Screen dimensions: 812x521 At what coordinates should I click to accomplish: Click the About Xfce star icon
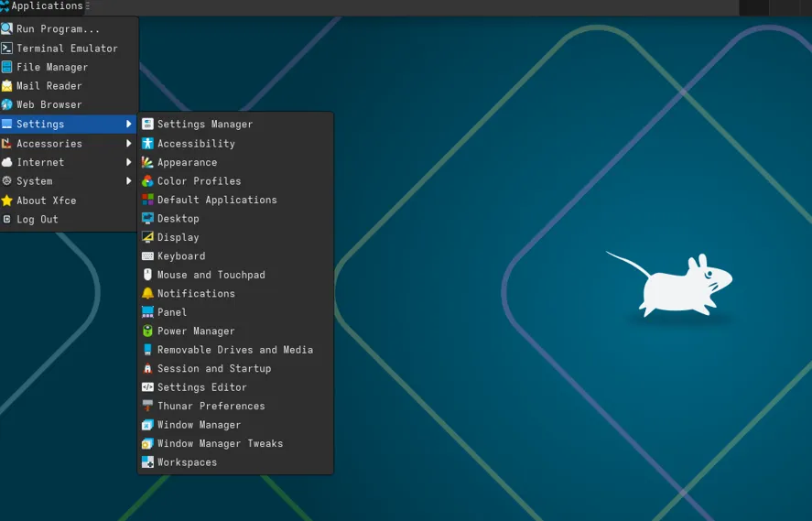coord(6,201)
